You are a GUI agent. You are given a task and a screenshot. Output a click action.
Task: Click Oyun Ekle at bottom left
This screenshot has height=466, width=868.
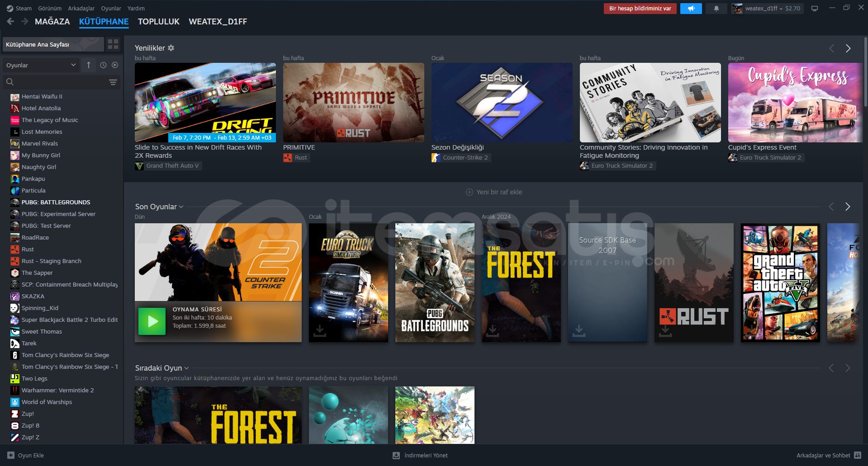(x=26, y=455)
